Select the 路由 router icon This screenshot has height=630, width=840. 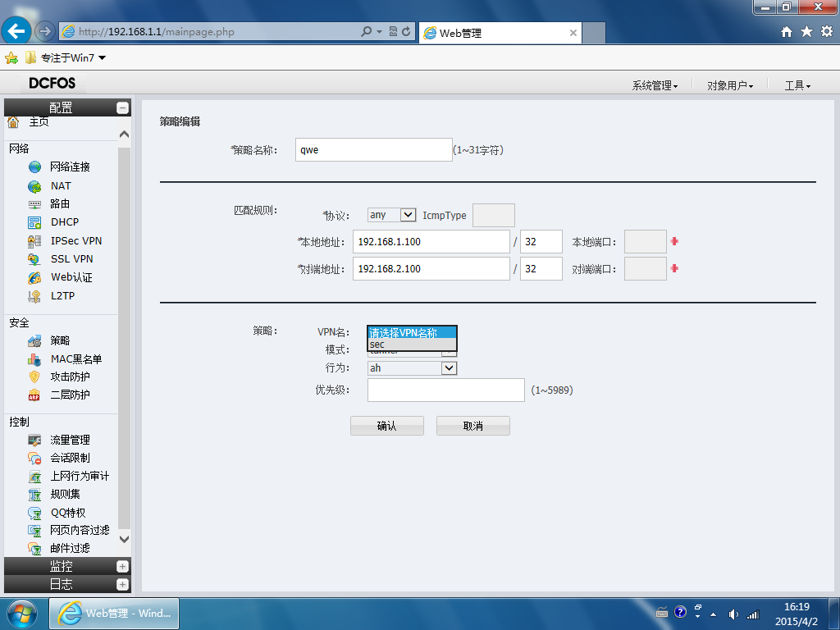[34, 204]
